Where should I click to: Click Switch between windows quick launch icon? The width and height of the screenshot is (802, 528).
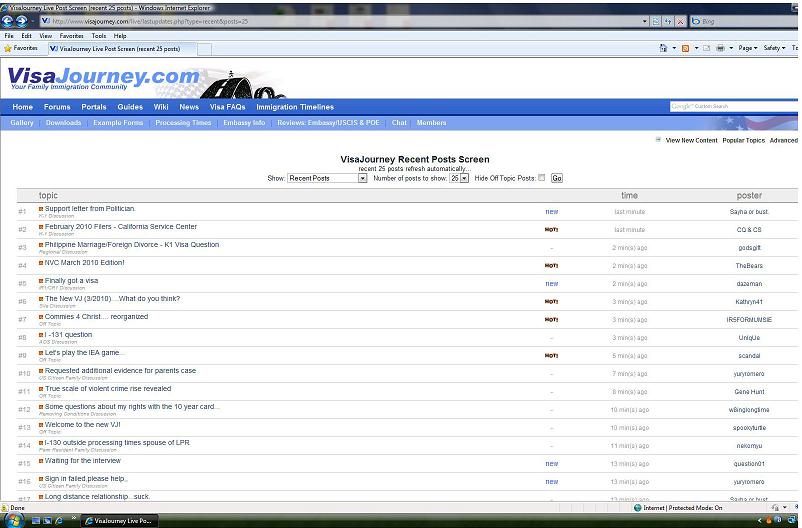(48, 520)
